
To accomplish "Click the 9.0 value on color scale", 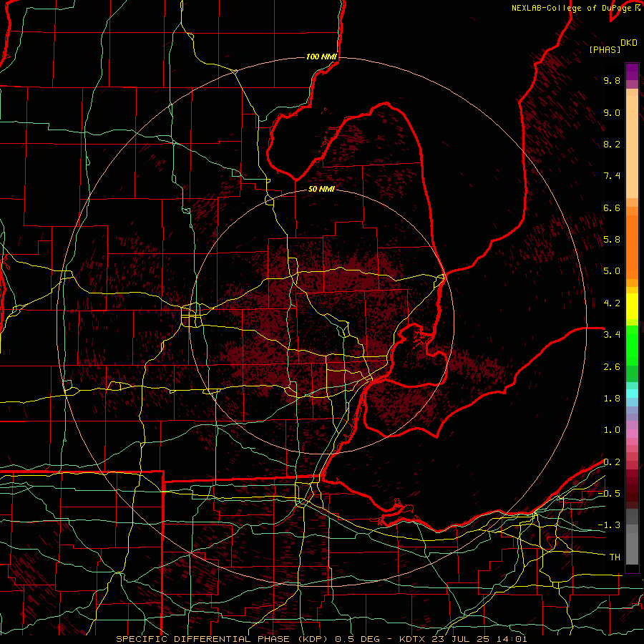I will coord(612,112).
